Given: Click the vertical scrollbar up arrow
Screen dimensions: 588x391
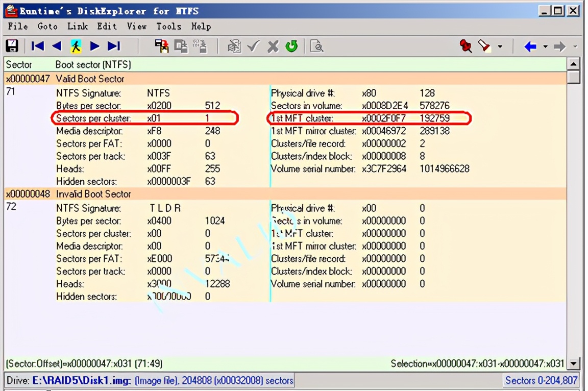Looking at the screenshot, I should tap(574, 64).
